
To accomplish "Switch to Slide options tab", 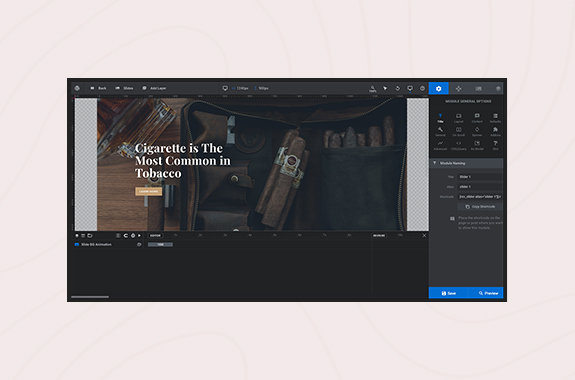I will pos(479,88).
